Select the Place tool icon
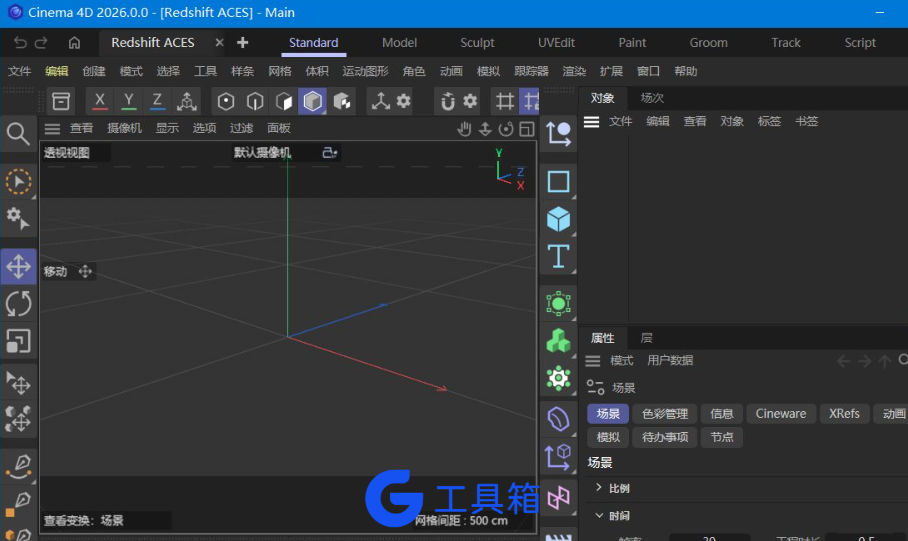This screenshot has width=908, height=541. 18,383
